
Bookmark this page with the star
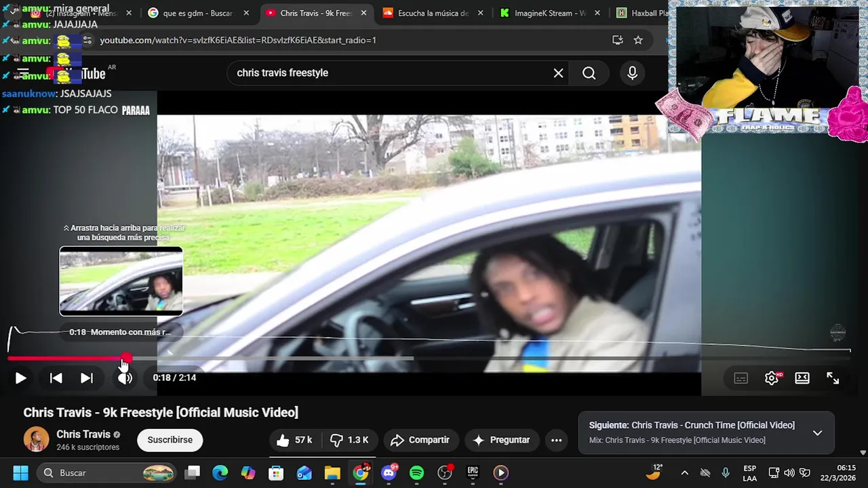pyautogui.click(x=638, y=40)
